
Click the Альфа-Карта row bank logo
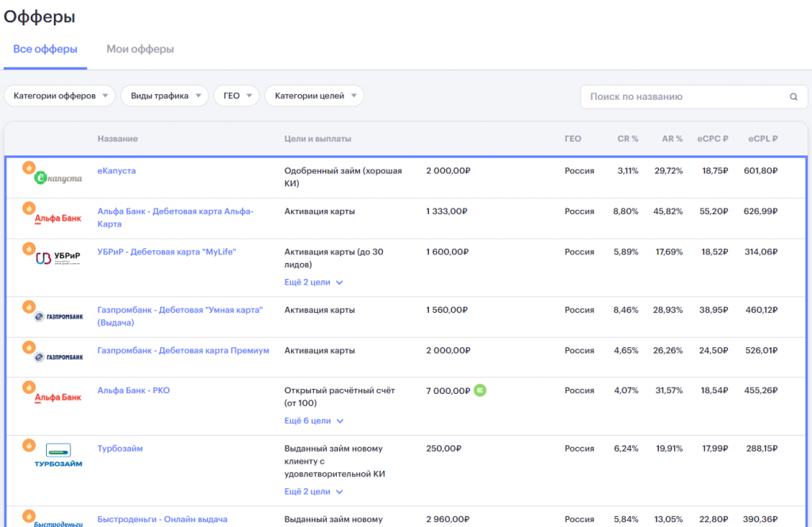pyautogui.click(x=58, y=219)
